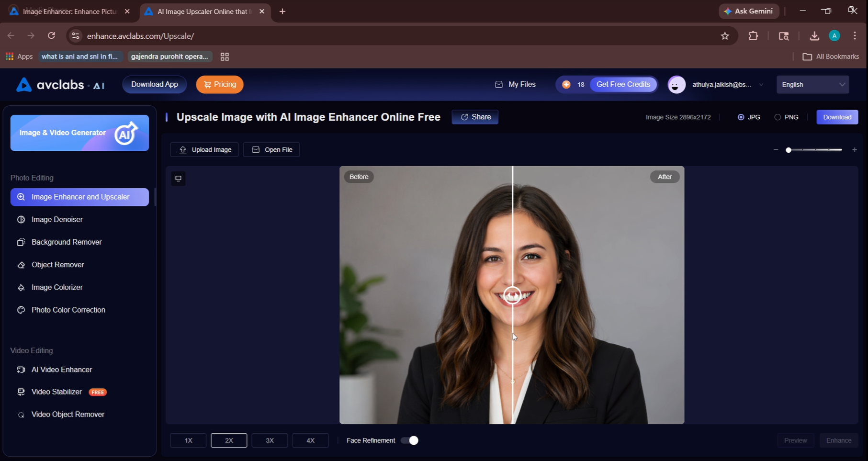Open All Bookmarks folder
The image size is (868, 461).
point(831,56)
